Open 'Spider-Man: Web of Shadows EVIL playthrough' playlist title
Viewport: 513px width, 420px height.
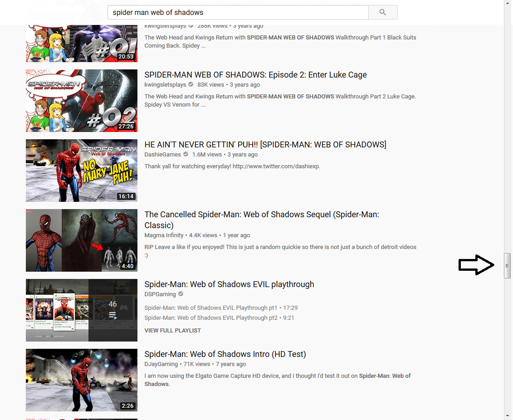pos(229,284)
